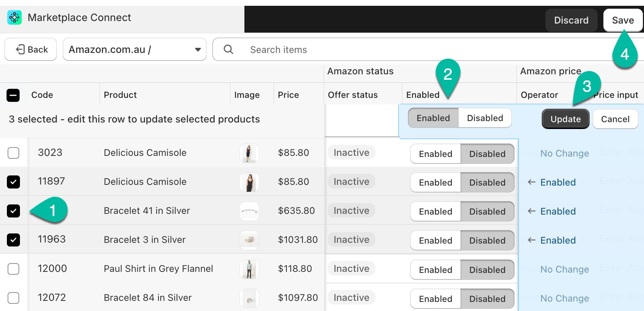
Task: Open the Bracelet 41 in Silver thumbnail
Action: [x=249, y=211]
